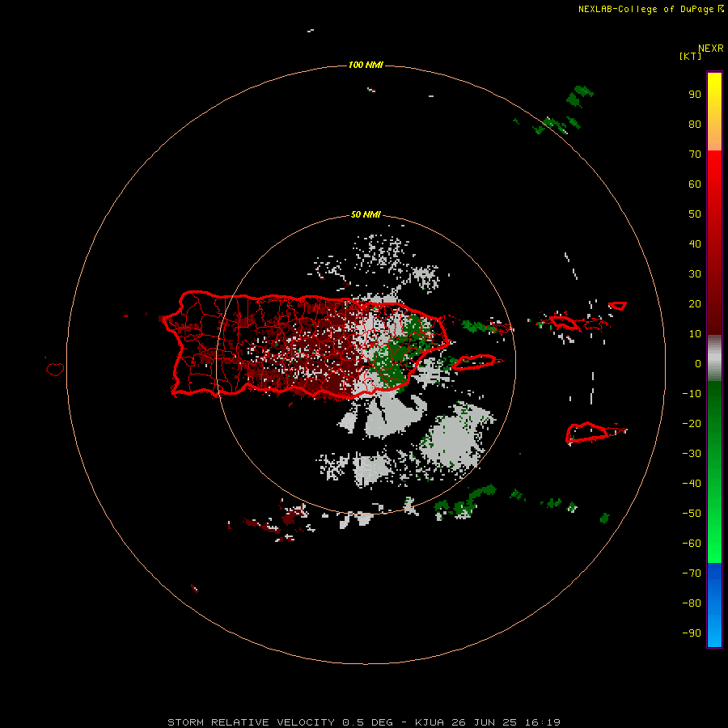Image resolution: width=728 pixels, height=728 pixels.
Task: Click the 16:19 timestamp in the caption
Action: pos(543,722)
